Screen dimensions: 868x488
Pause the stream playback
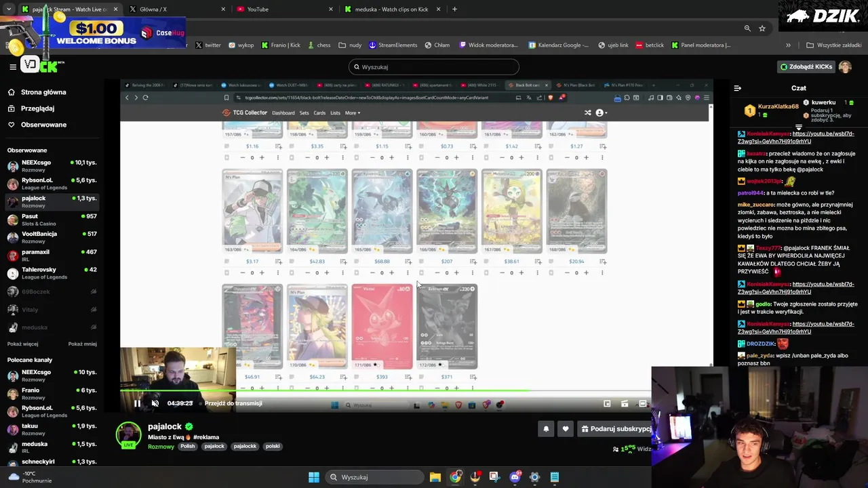click(x=137, y=403)
